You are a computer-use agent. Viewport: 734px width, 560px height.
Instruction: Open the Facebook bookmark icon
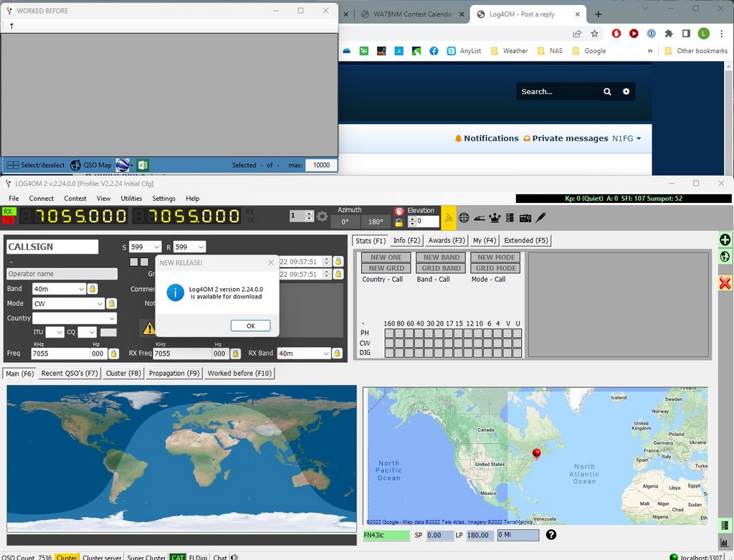tap(434, 51)
